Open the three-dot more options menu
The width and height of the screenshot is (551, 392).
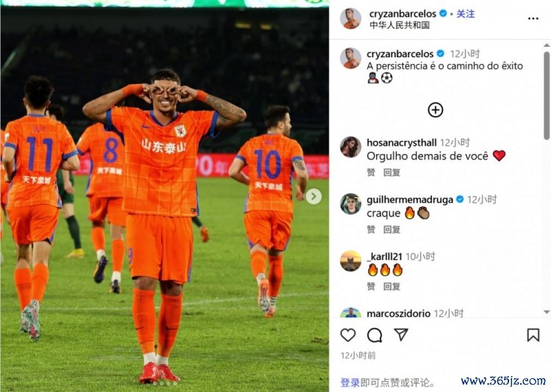click(533, 18)
